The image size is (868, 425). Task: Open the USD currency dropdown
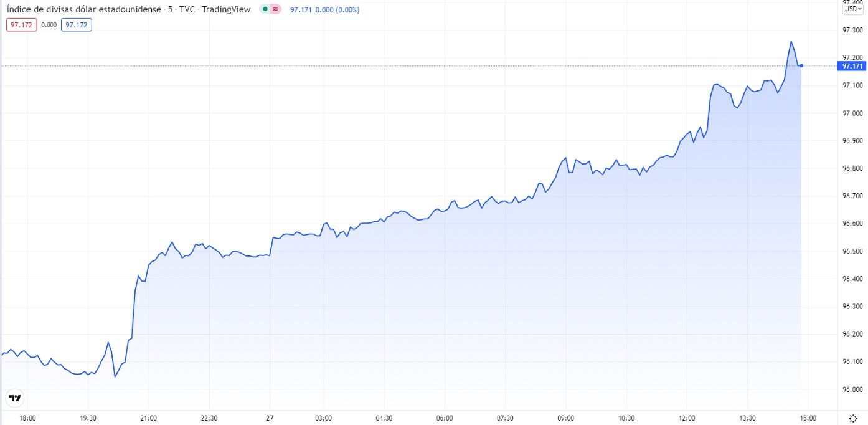(852, 9)
